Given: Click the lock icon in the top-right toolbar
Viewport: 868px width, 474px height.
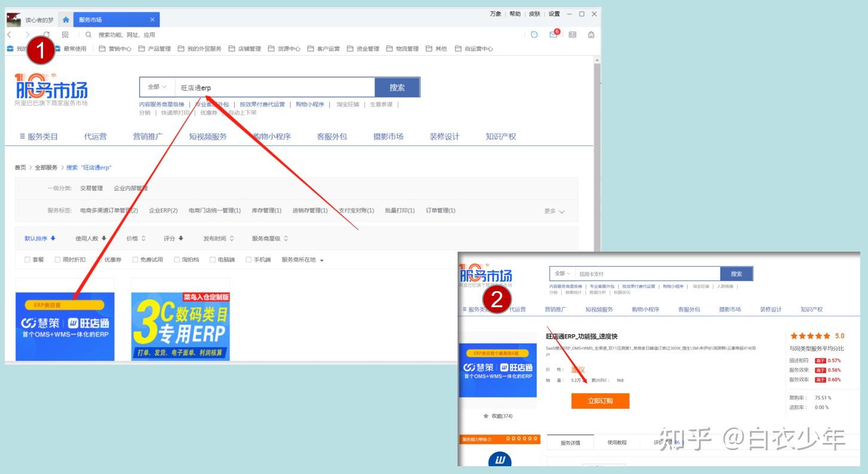Looking at the screenshot, I should [x=591, y=35].
